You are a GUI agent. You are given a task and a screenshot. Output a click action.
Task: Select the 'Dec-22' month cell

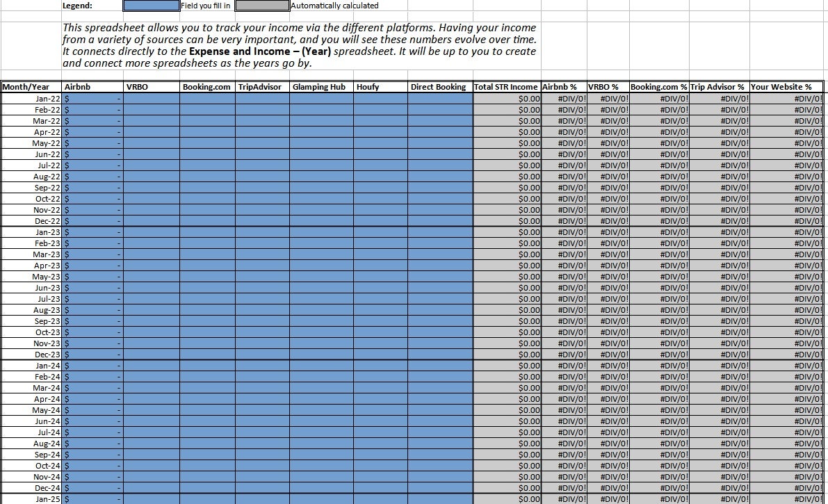[x=31, y=221]
